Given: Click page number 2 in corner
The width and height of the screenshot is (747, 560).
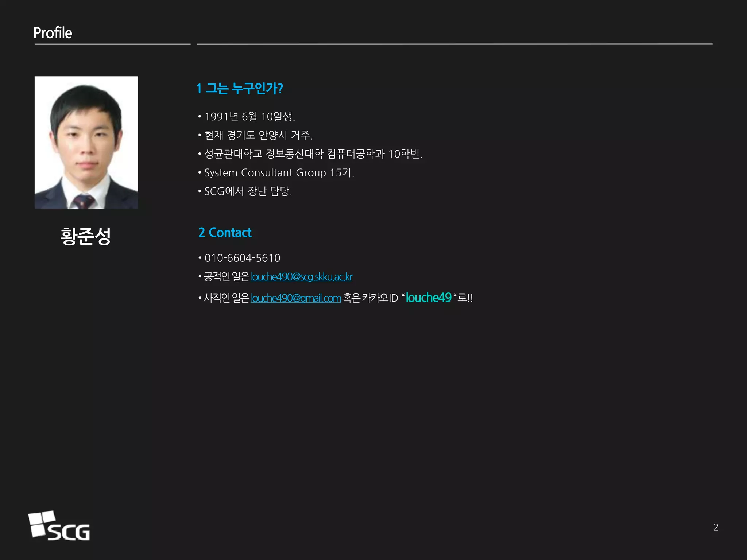Looking at the screenshot, I should coord(716,527).
